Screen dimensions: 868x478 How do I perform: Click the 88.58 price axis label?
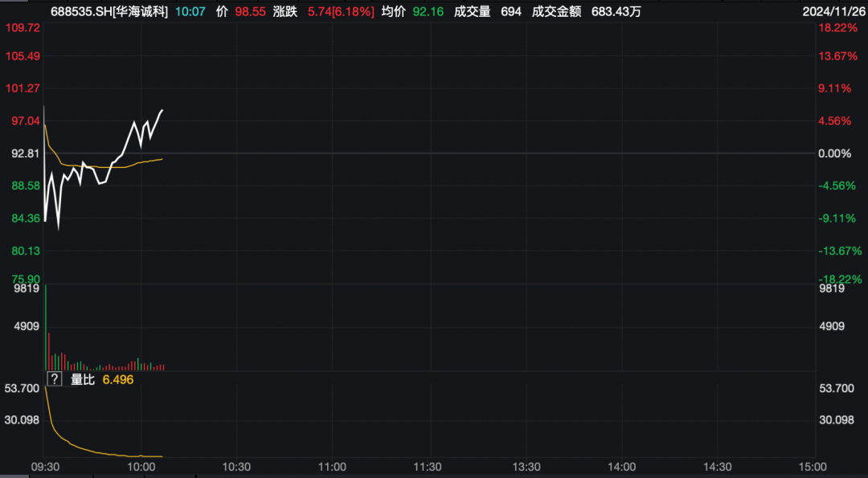coord(26,186)
